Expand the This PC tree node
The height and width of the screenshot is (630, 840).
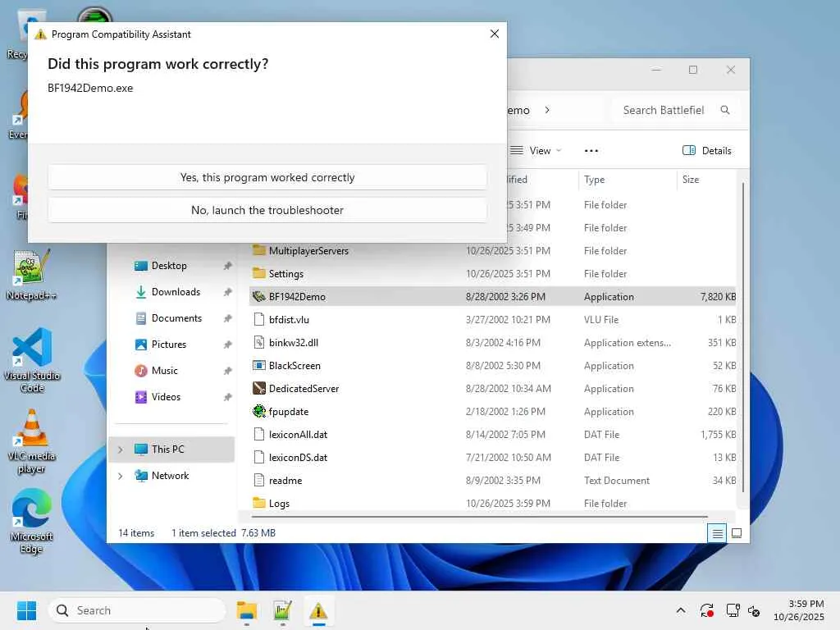[121, 450]
